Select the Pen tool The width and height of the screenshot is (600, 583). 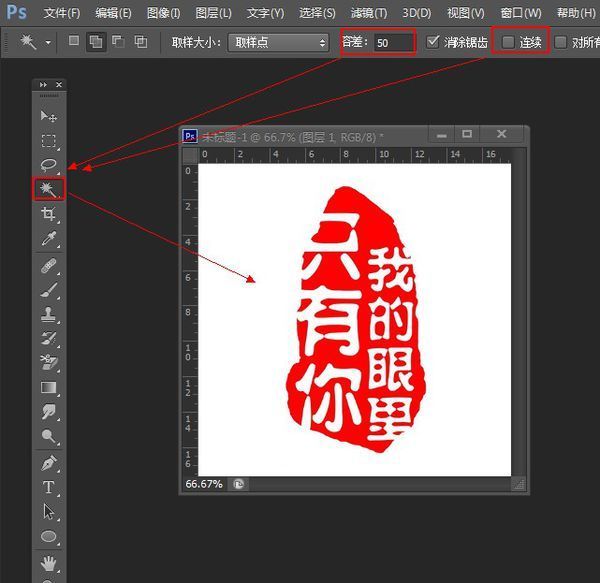[48, 463]
